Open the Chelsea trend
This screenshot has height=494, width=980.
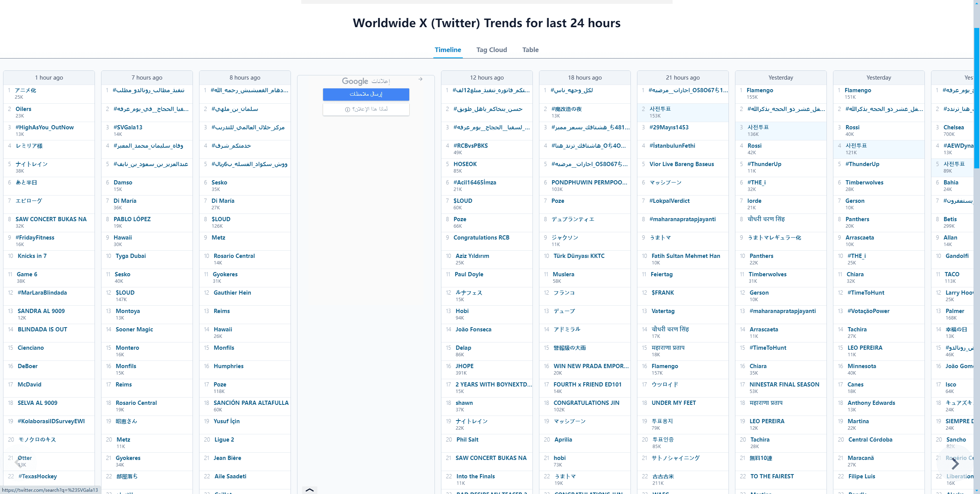click(954, 127)
